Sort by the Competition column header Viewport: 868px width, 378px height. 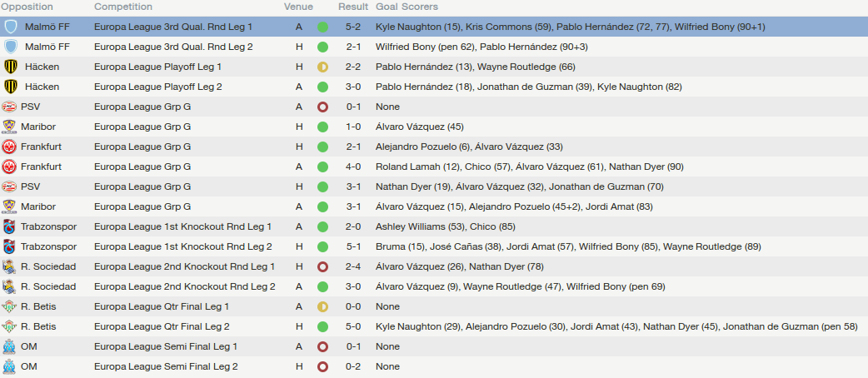point(123,7)
